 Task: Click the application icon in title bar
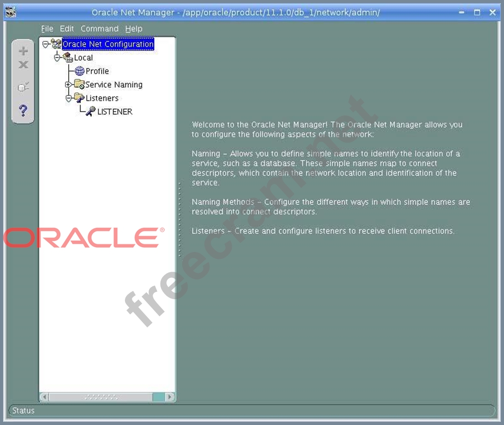11,12
